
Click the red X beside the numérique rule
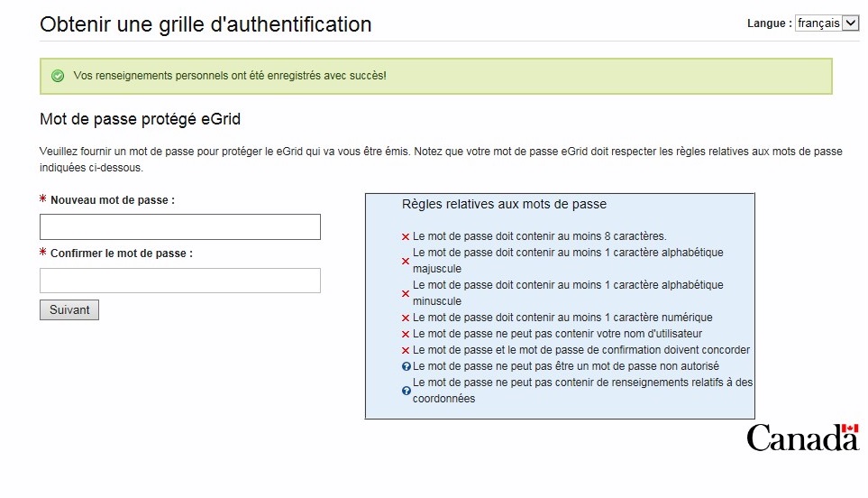click(406, 318)
